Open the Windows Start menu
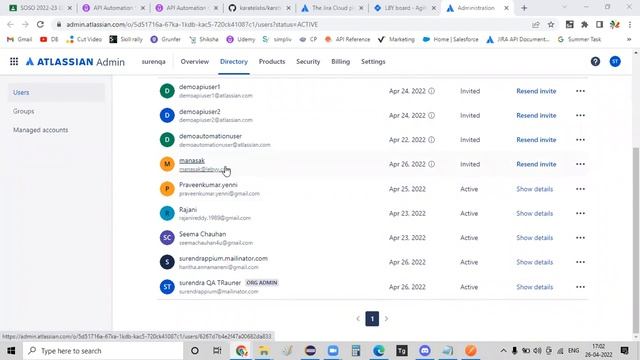The image size is (640, 360). 11,351
